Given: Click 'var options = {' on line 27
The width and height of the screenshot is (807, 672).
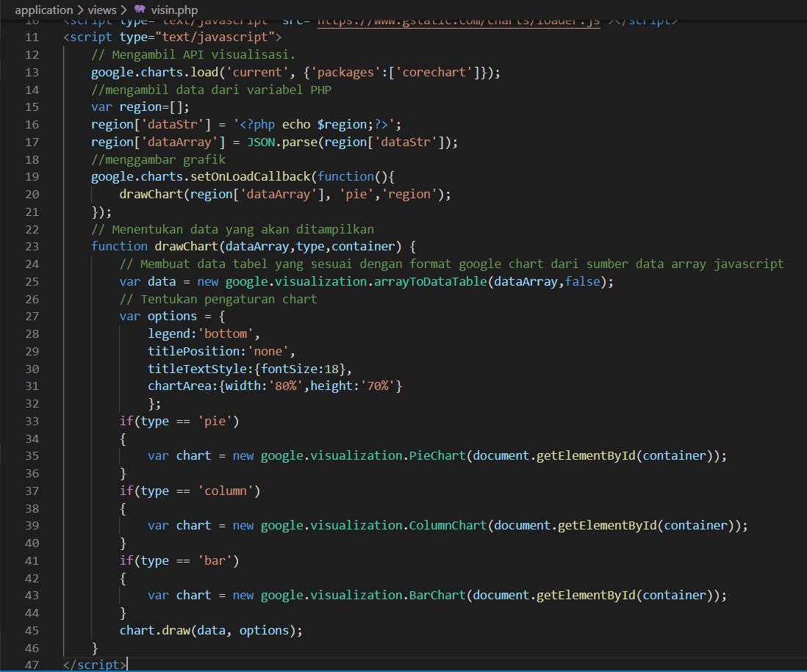Looking at the screenshot, I should 173,316.
